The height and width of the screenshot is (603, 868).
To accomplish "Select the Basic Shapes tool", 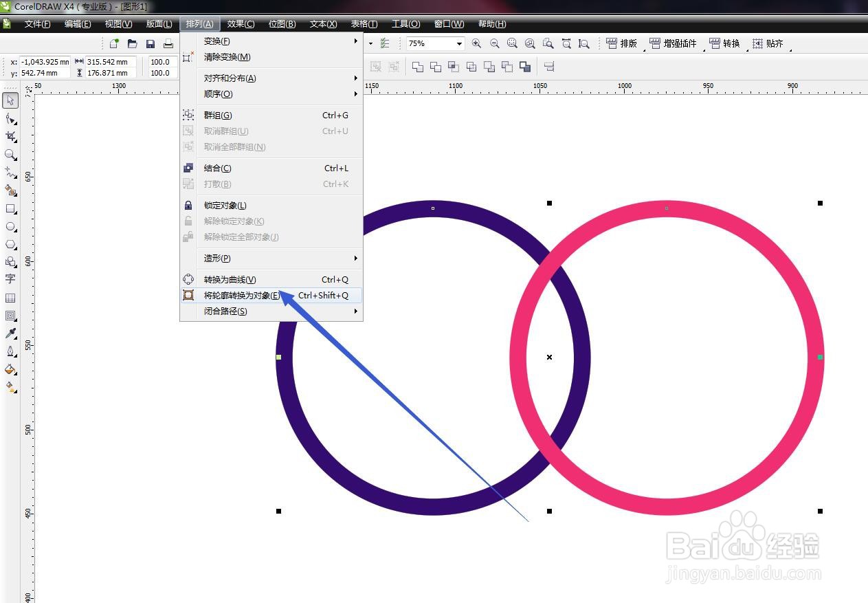I will coord(10,262).
